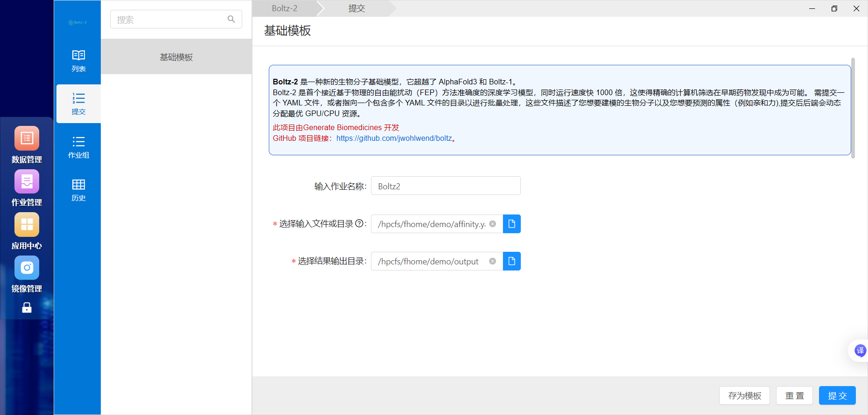Image resolution: width=868 pixels, height=415 pixels.
Task: Minimize the Boltz-2 window
Action: tap(812, 8)
